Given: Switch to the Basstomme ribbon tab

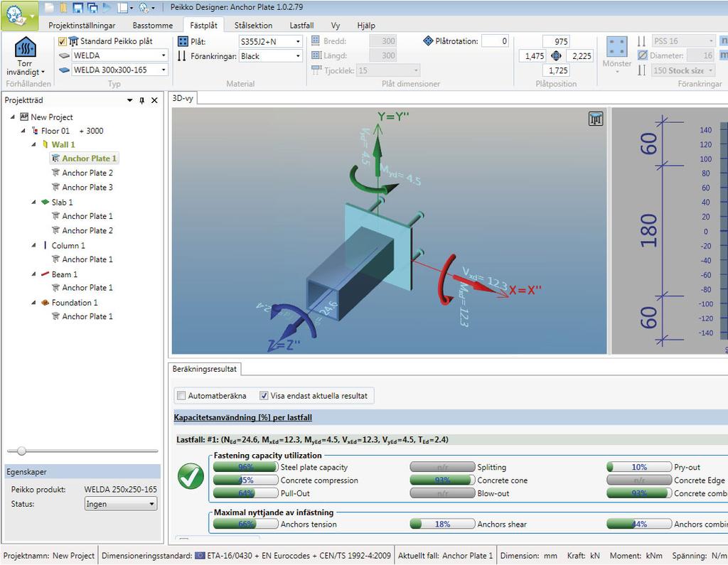Looking at the screenshot, I should 153,26.
